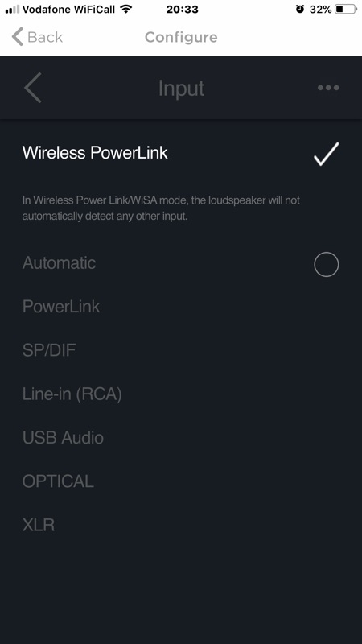Tap the small Back chevron in navigation bar

[x=17, y=36]
